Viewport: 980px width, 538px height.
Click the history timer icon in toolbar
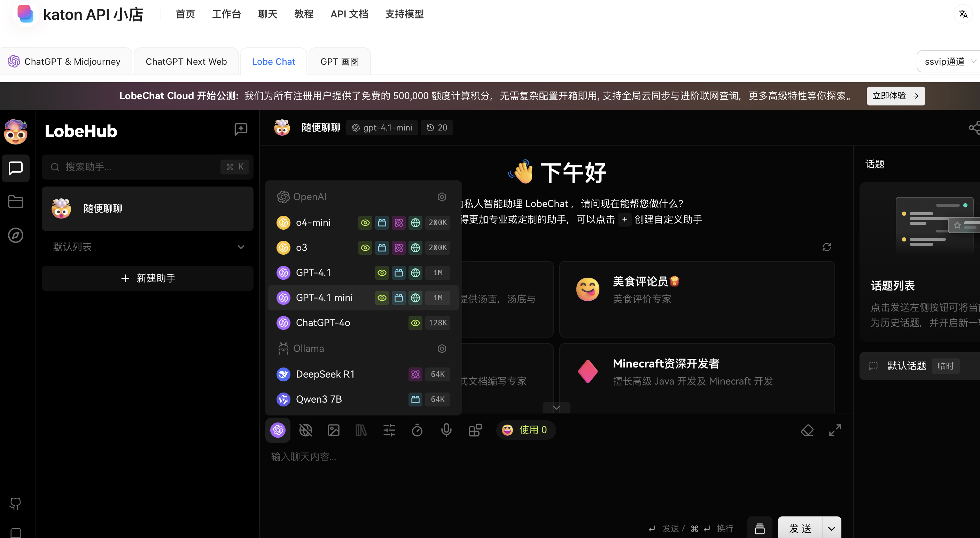(417, 430)
